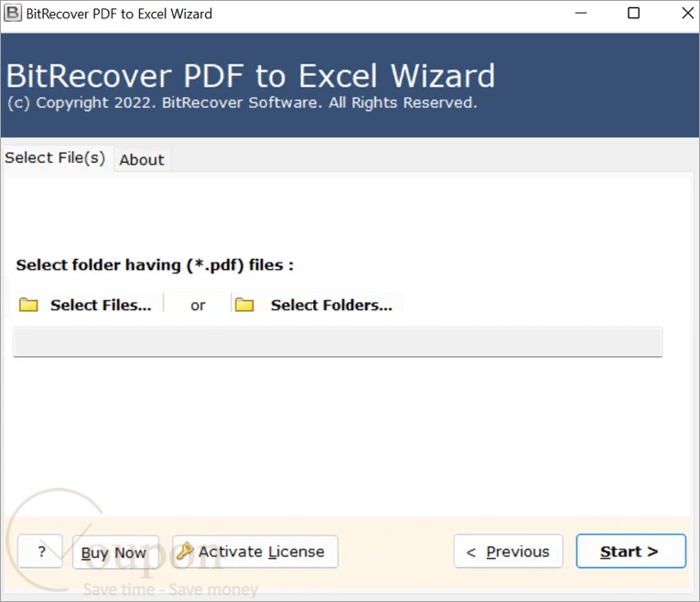Click the selected path field below buttons

pyautogui.click(x=338, y=341)
